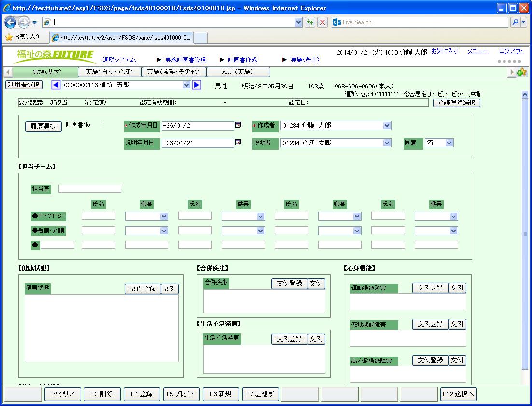Switch to the 履歴(実施) tab
This screenshot has height=406, width=532.
(238, 72)
